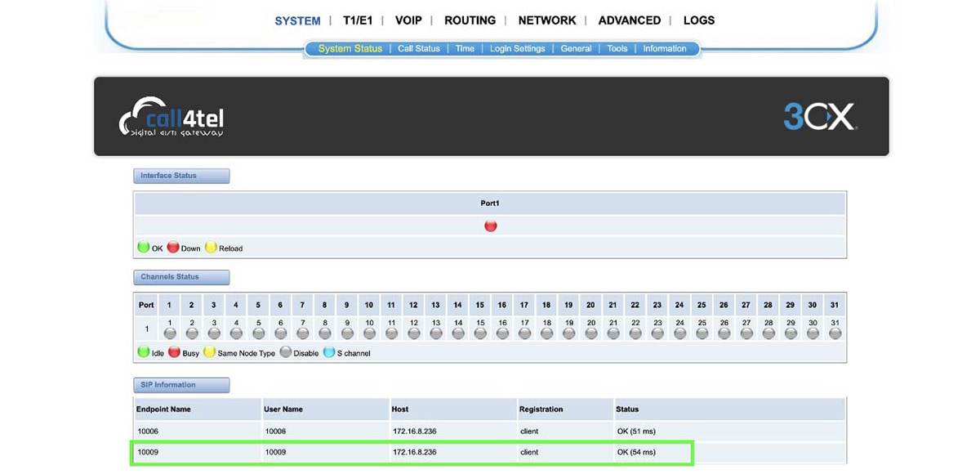The width and height of the screenshot is (980, 474).
Task: Click the call4tel gateway logo
Action: pyautogui.click(x=171, y=117)
